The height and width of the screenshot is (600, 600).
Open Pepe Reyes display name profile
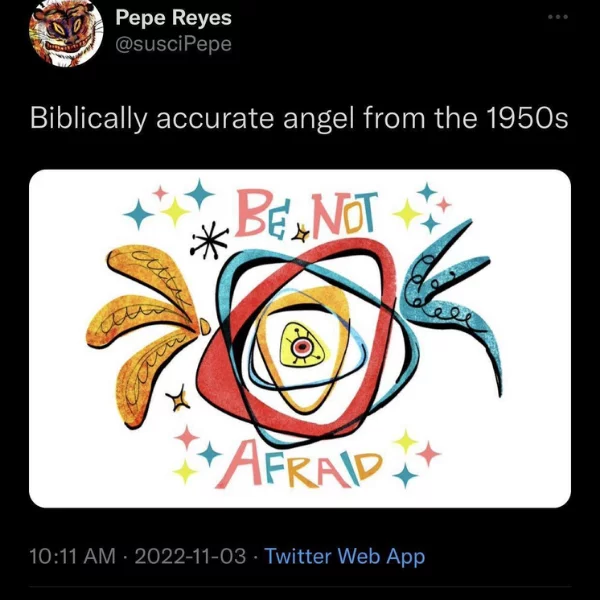173,18
